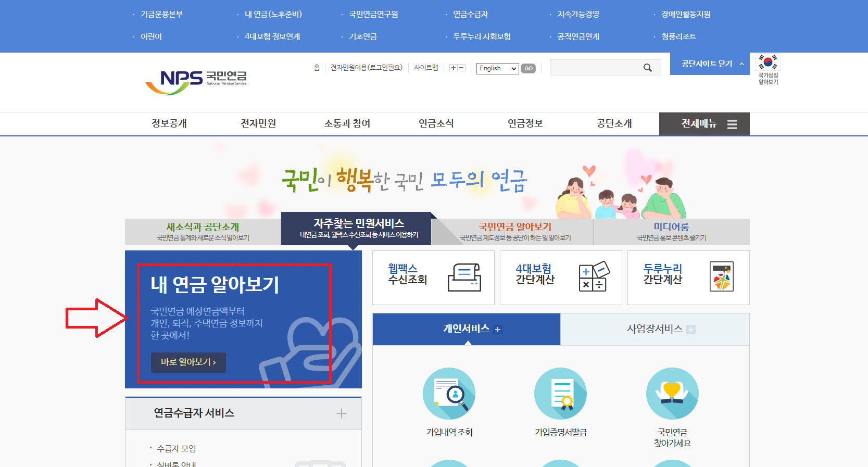This screenshot has width=868, height=467.
Task: Open the 정보공개 menu
Action: (x=169, y=124)
